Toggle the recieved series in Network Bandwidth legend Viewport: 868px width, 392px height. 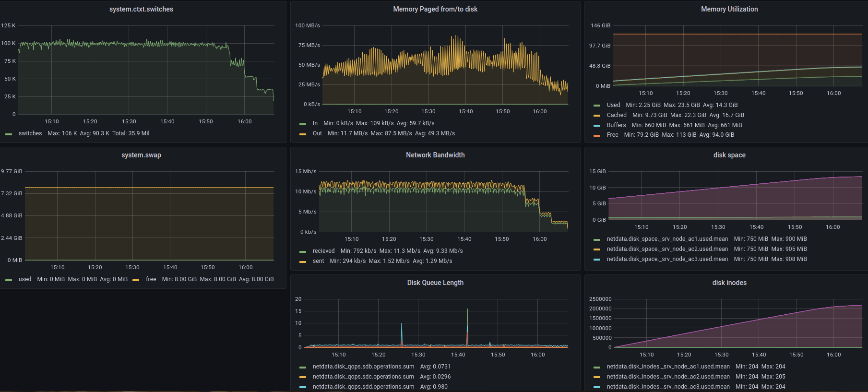[323, 251]
